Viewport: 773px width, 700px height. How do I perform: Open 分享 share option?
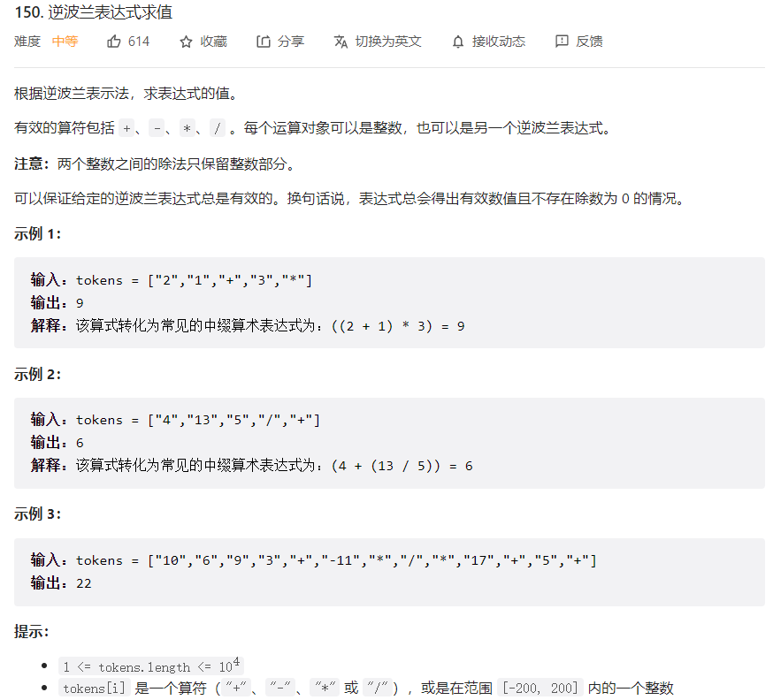pos(291,42)
